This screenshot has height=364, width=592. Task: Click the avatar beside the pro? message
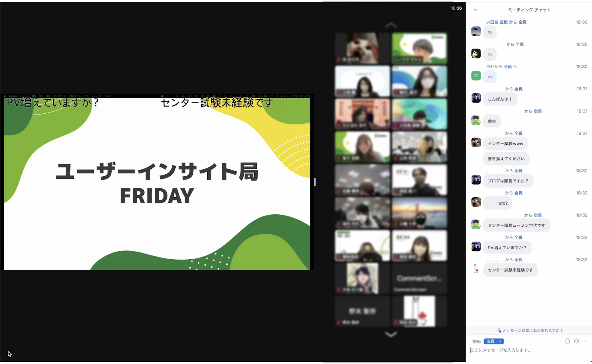point(476,202)
